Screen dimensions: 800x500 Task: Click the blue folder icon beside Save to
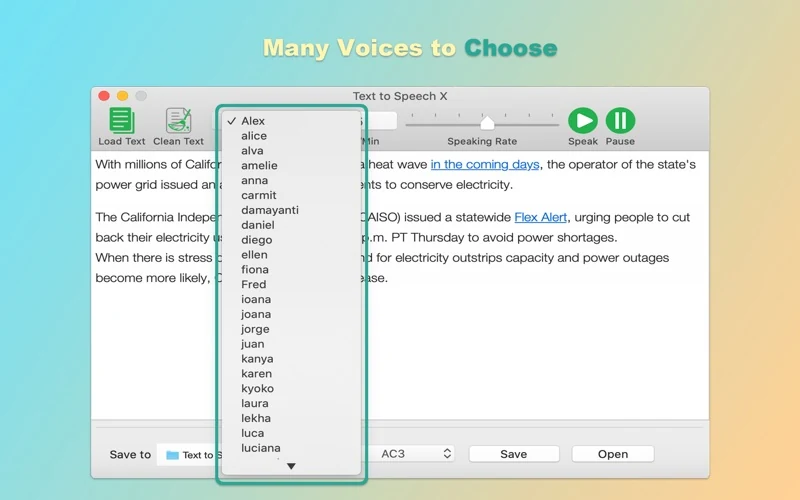172,455
